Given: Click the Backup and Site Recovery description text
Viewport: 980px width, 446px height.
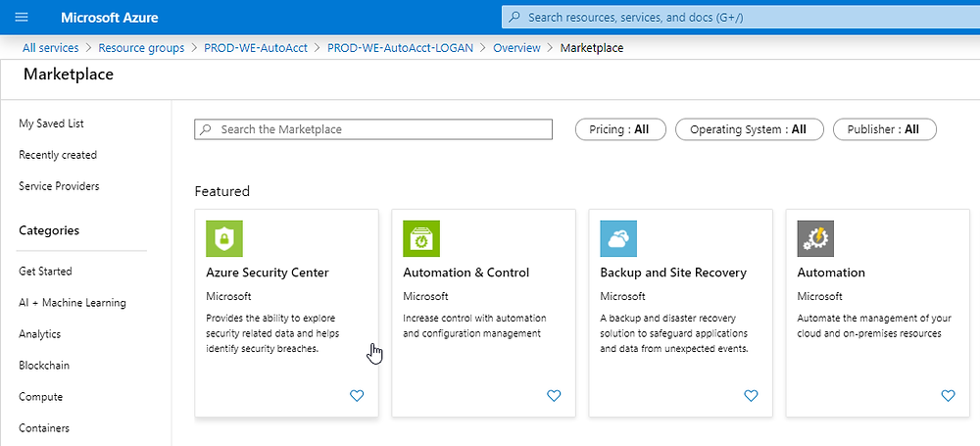Looking at the screenshot, I should pos(674,333).
